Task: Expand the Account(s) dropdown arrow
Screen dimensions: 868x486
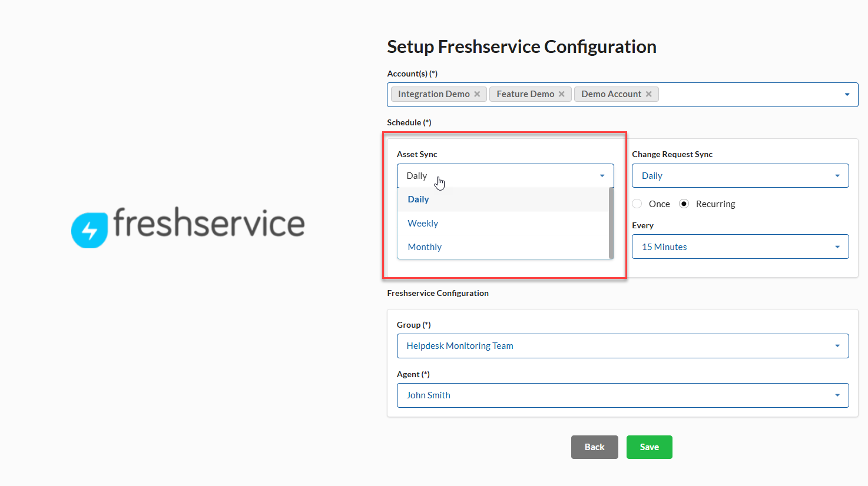Action: click(x=847, y=95)
